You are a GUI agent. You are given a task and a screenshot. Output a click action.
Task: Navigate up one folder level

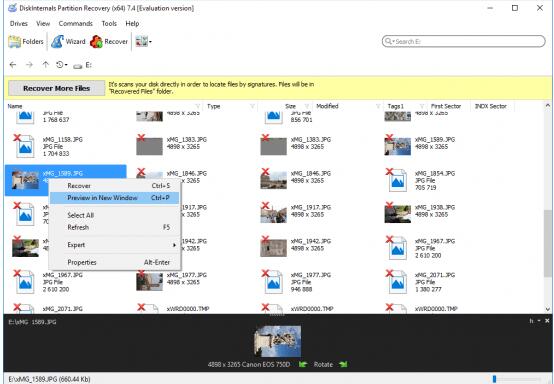click(46, 65)
